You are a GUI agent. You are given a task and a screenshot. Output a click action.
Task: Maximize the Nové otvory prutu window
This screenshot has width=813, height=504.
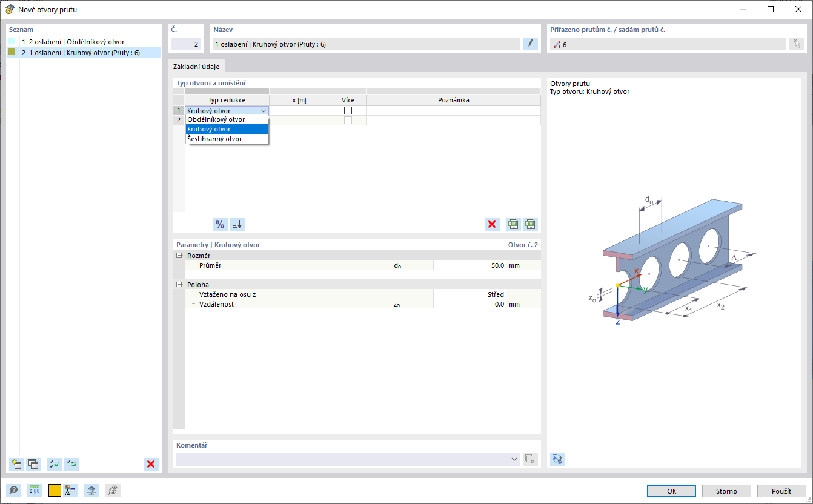click(x=771, y=9)
